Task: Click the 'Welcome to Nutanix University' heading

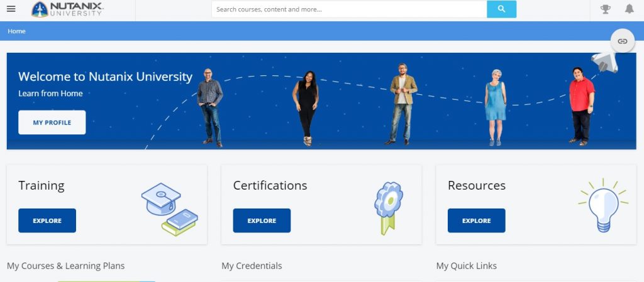Action: coord(105,77)
